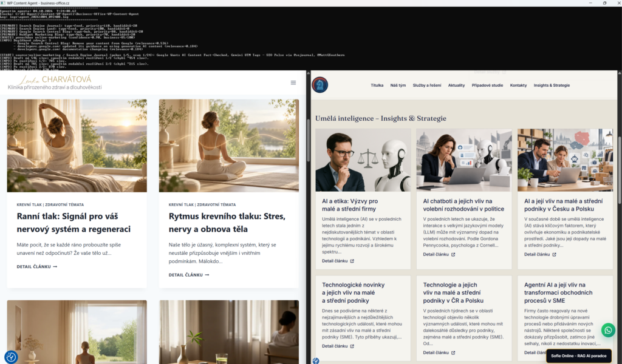This screenshot has width=622, height=364.
Task: Click external-link icon under ČR a Polsku article
Action: click(453, 352)
